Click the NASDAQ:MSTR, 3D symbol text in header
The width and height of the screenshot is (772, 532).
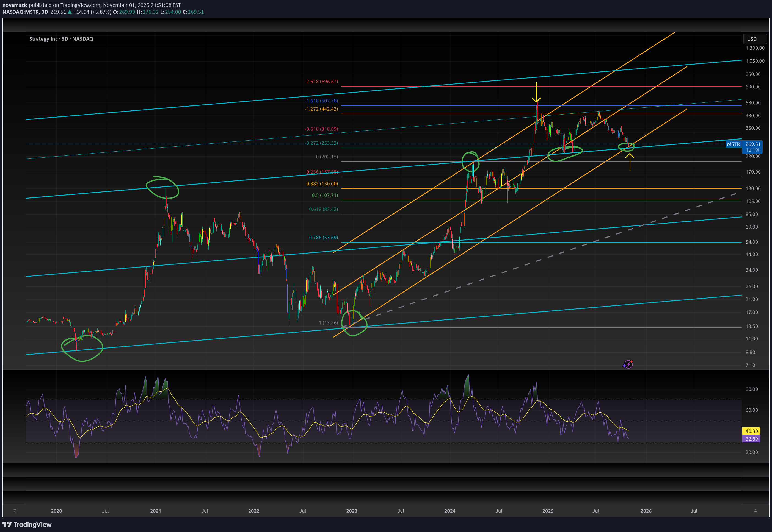[25, 12]
